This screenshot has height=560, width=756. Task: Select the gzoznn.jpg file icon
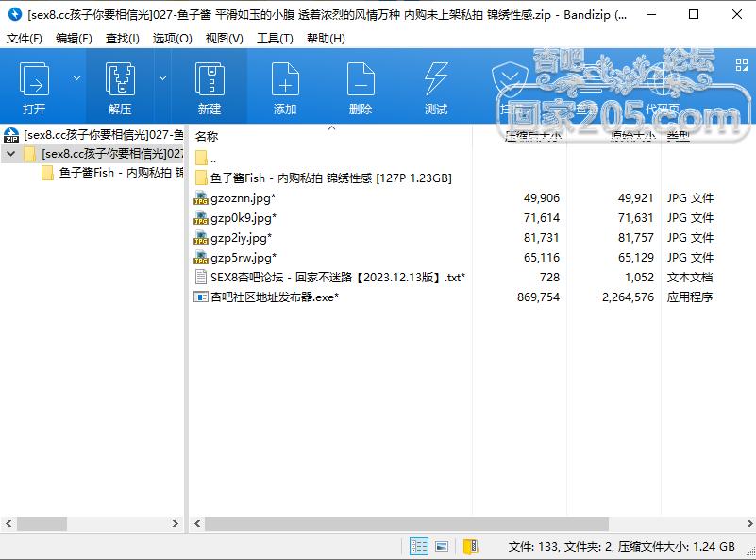click(x=201, y=198)
